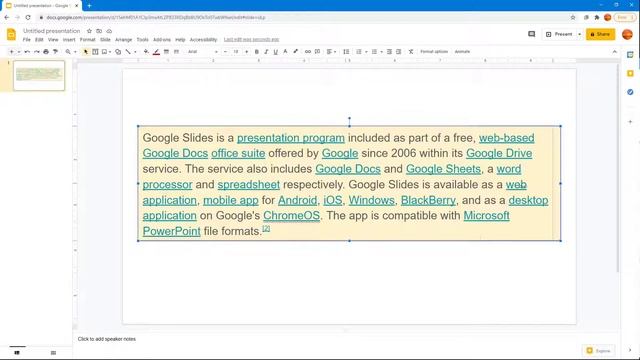This screenshot has width=640, height=360.
Task: Open the new slide layout dropdown arrow
Action: pyautogui.click(x=19, y=52)
